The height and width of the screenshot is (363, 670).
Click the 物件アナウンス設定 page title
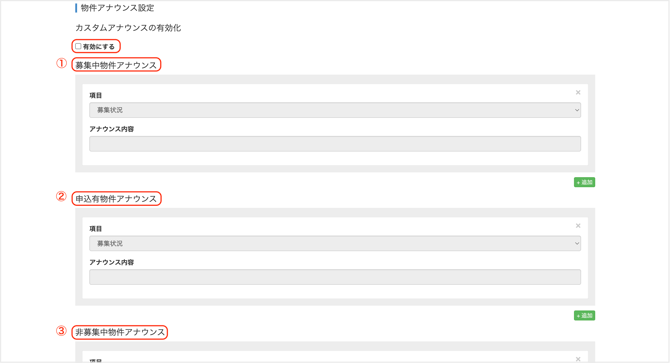(x=118, y=8)
